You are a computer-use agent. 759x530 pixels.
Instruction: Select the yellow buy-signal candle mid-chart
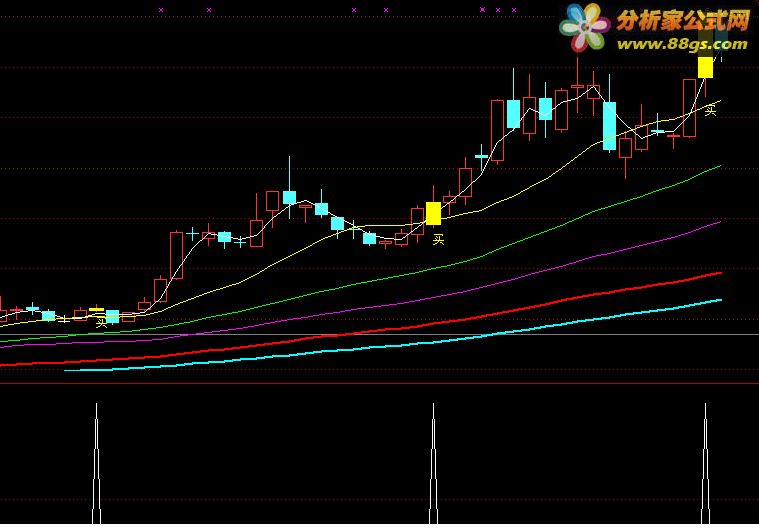[x=433, y=213]
